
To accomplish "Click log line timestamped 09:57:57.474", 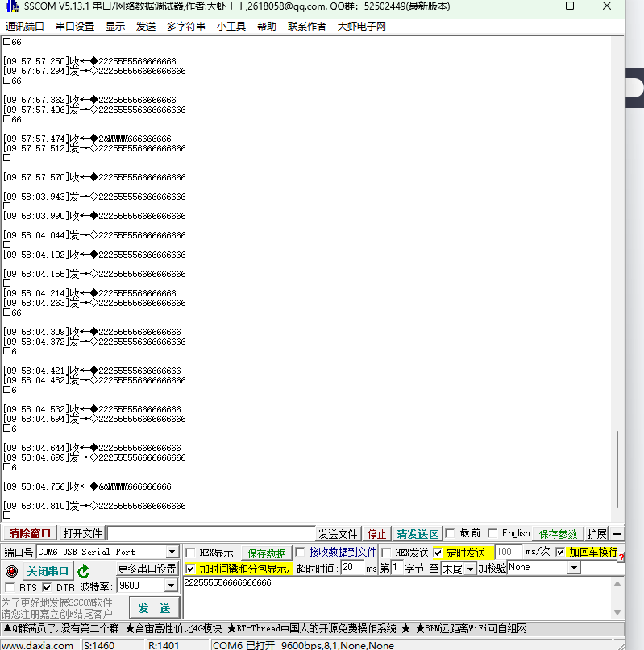I will click(87, 139).
